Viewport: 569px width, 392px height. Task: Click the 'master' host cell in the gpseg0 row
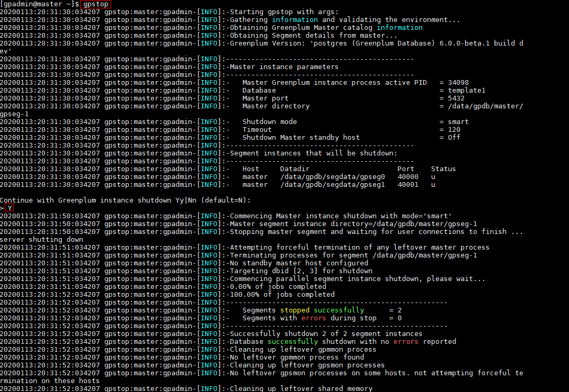(255, 177)
